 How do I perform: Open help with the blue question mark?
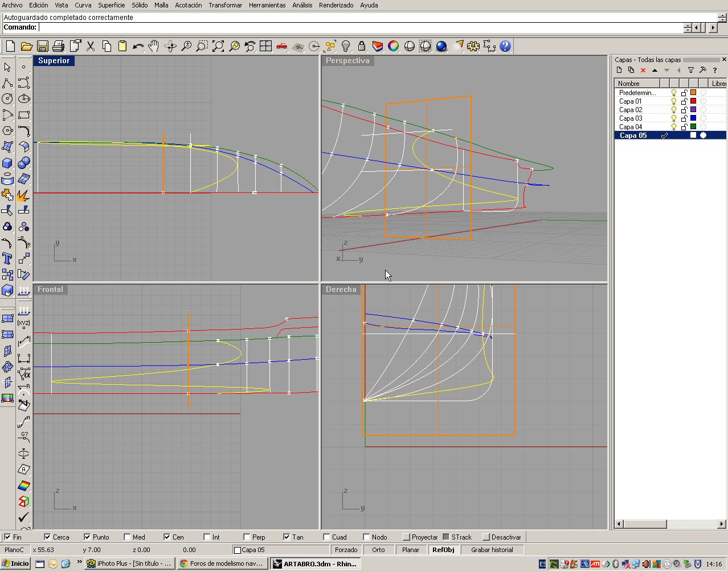[x=505, y=46]
